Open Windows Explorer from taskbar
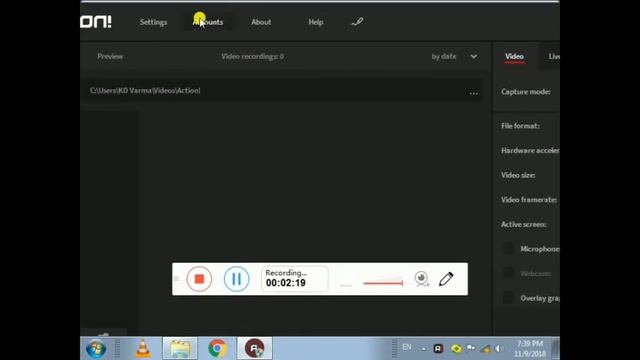 pos(180,349)
